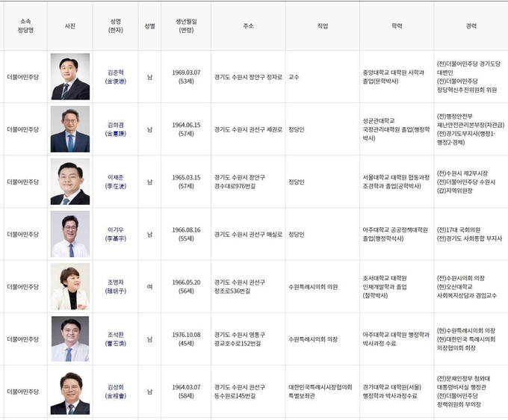Open candidate link 조석환
The height and width of the screenshot is (420, 508).
(x=115, y=339)
